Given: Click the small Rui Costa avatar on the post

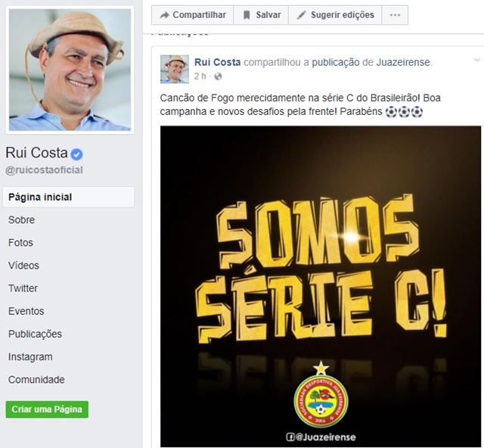Looking at the screenshot, I should [175, 69].
